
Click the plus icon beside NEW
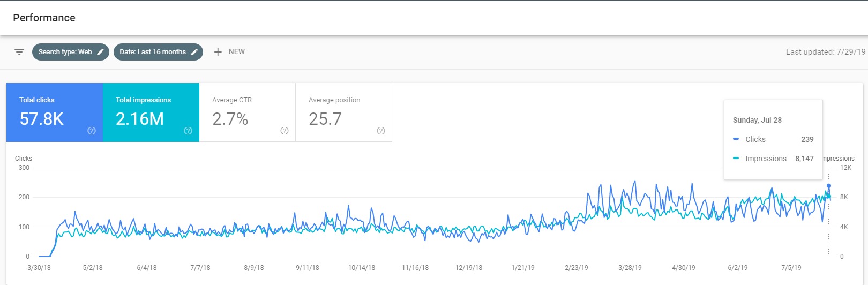pyautogui.click(x=218, y=52)
